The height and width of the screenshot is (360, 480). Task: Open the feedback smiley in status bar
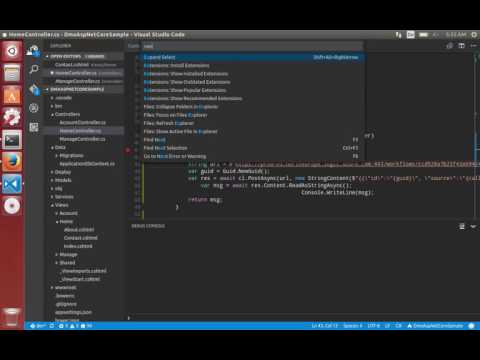tap(471, 326)
